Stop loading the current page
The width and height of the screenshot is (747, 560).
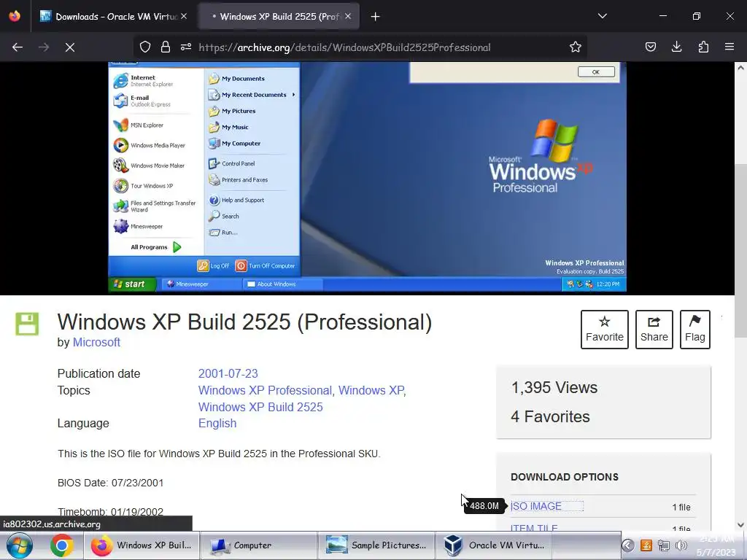[69, 47]
